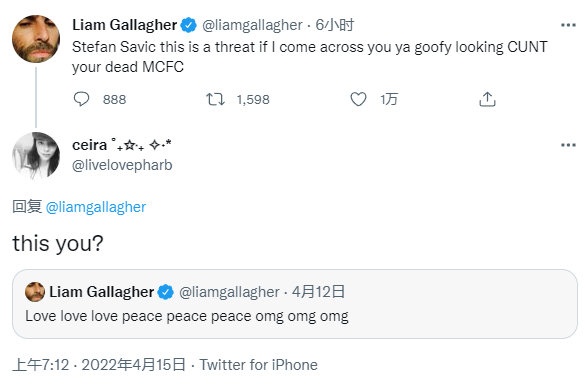Open the three-dot menu on ceira's reply

568,145
